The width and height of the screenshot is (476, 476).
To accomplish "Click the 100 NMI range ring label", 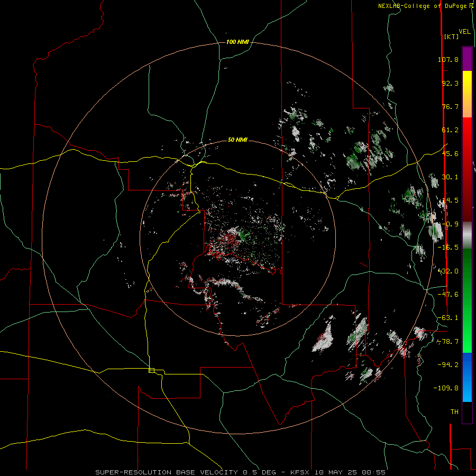I will click(x=237, y=42).
